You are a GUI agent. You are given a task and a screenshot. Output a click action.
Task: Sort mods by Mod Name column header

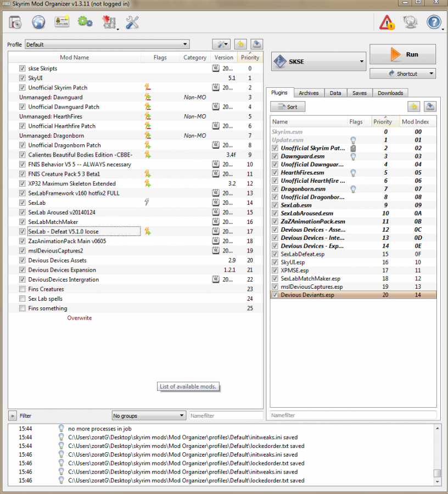[74, 57]
